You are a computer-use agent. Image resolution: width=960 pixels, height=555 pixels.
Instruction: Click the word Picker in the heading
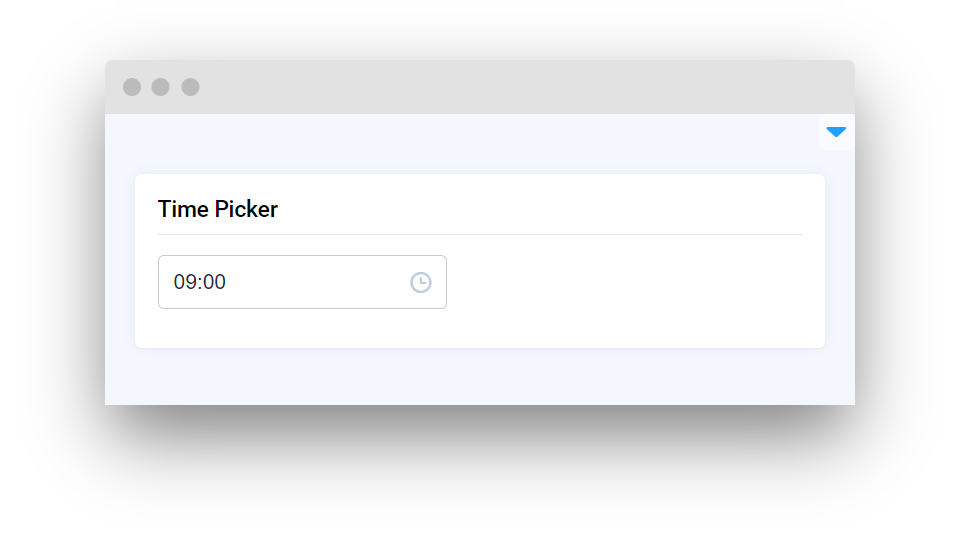pos(246,209)
